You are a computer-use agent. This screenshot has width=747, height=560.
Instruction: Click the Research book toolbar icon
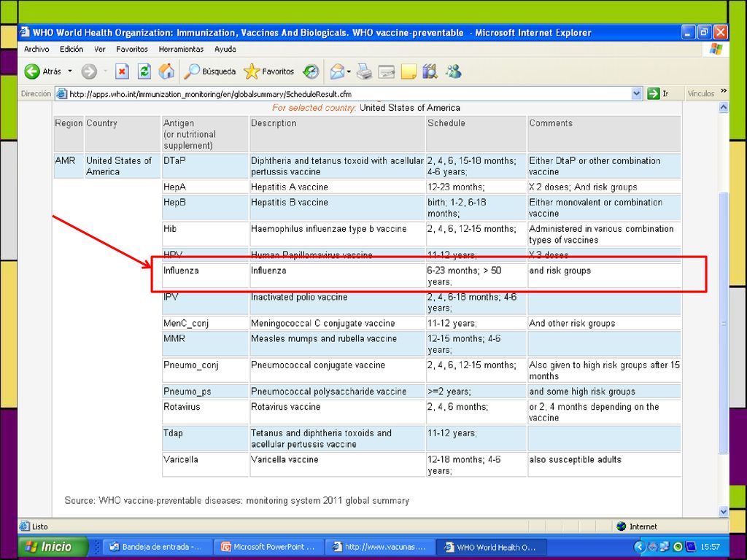(430, 71)
